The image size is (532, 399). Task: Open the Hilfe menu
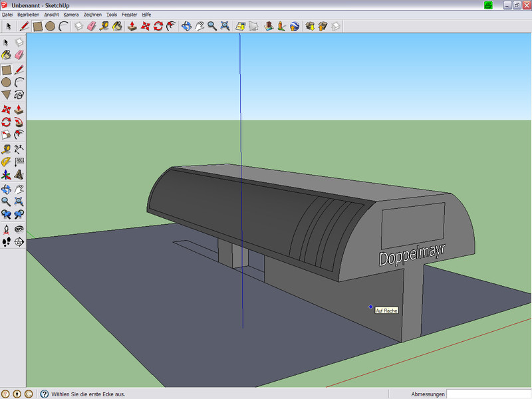tap(146, 15)
